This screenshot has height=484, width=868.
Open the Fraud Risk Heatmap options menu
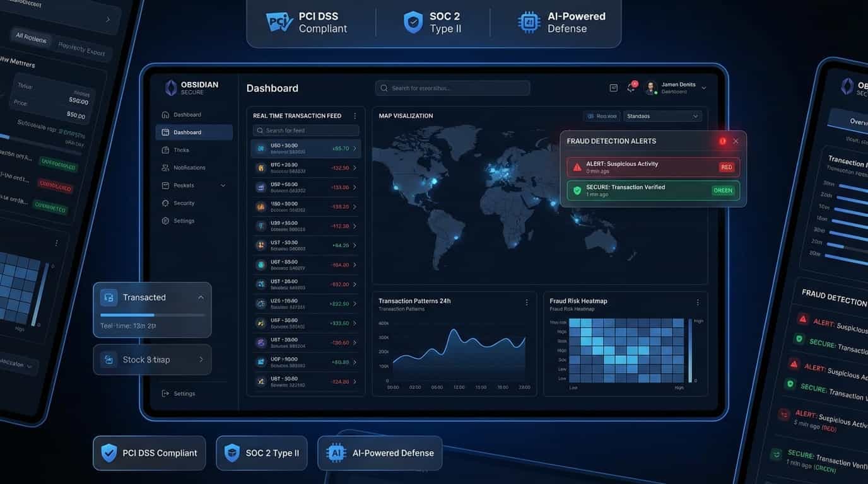(698, 302)
